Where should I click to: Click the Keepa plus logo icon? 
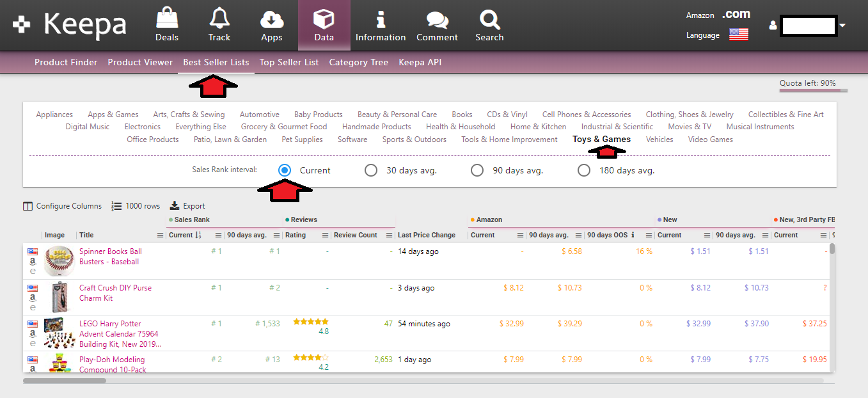tap(22, 25)
